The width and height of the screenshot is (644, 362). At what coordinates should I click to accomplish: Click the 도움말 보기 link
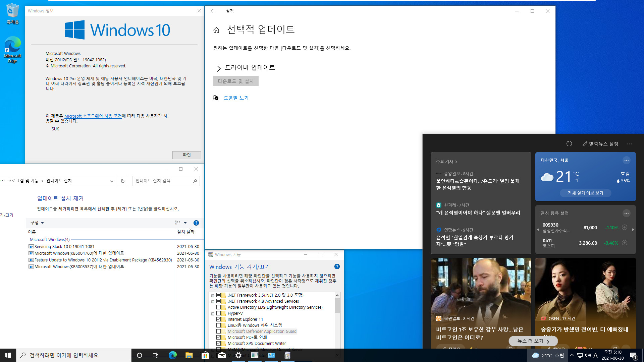(x=236, y=98)
